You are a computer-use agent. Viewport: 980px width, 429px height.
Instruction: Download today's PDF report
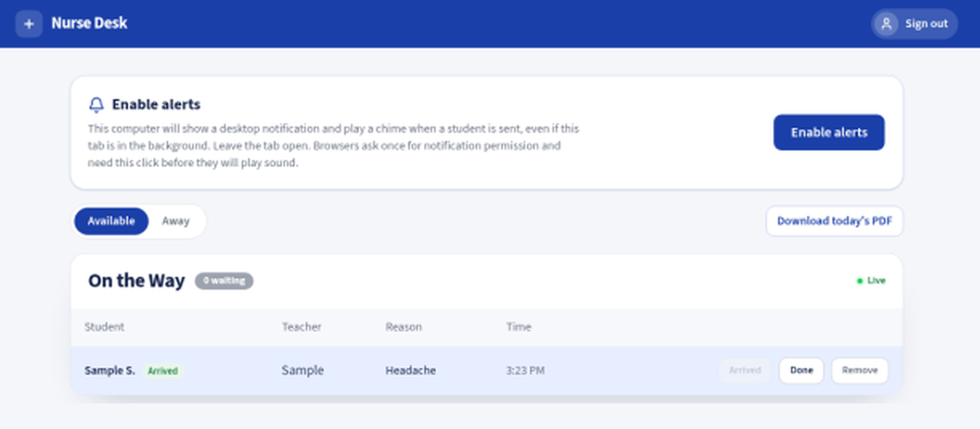tap(834, 221)
